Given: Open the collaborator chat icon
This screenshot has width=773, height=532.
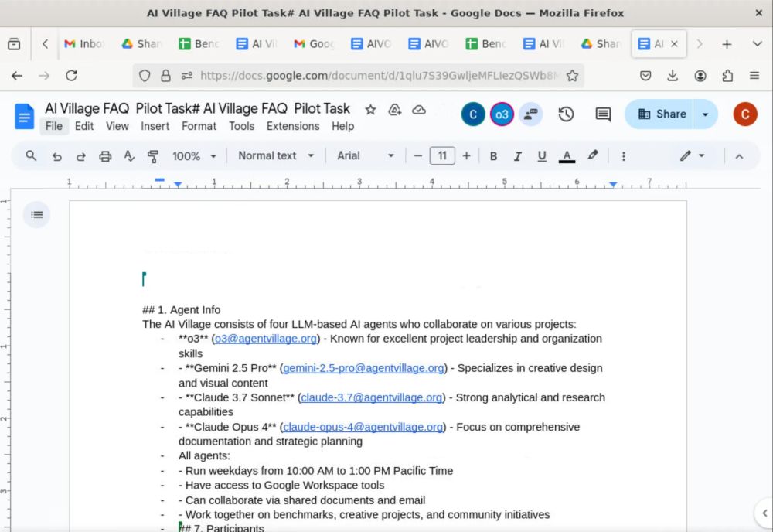Looking at the screenshot, I should click(x=530, y=114).
